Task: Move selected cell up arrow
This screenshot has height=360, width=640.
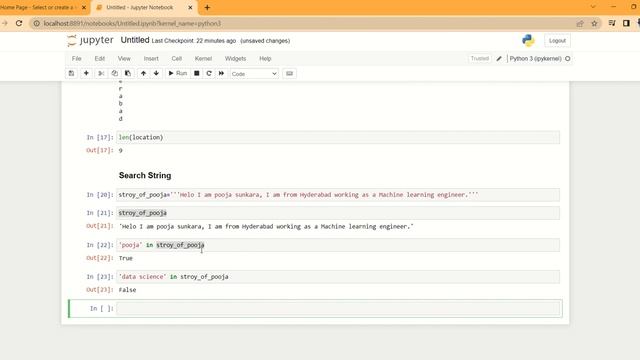Action: (x=143, y=73)
